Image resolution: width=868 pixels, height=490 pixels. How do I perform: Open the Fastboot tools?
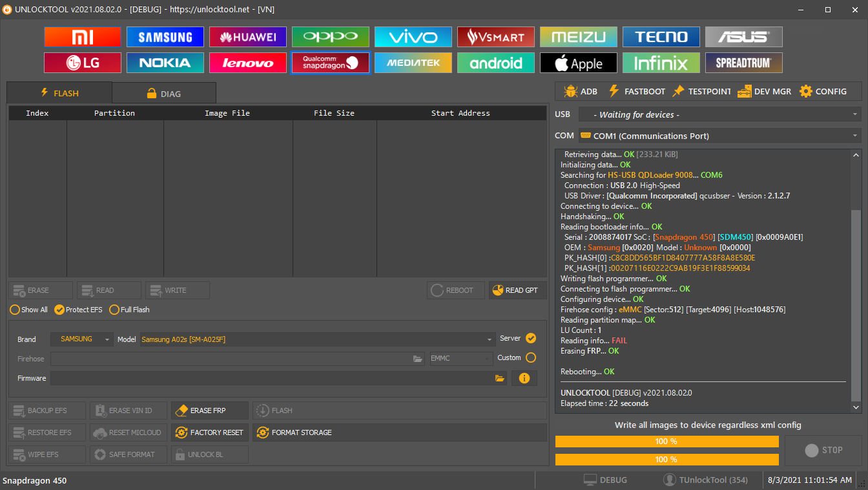click(x=636, y=91)
